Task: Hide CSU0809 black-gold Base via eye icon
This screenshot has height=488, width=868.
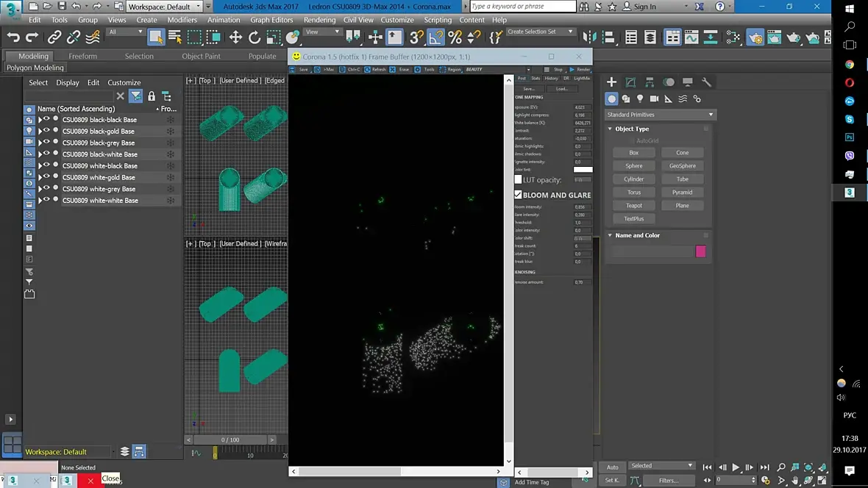Action: (47, 131)
